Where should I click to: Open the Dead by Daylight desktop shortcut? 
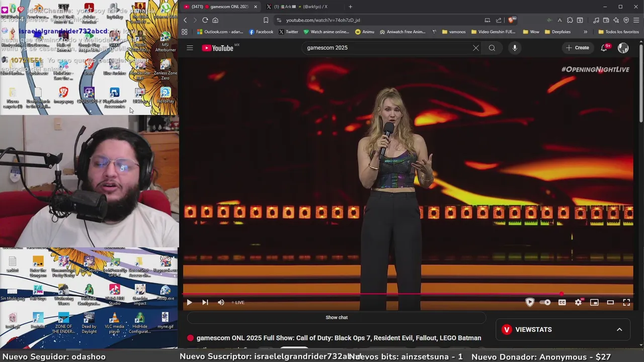[x=89, y=323]
